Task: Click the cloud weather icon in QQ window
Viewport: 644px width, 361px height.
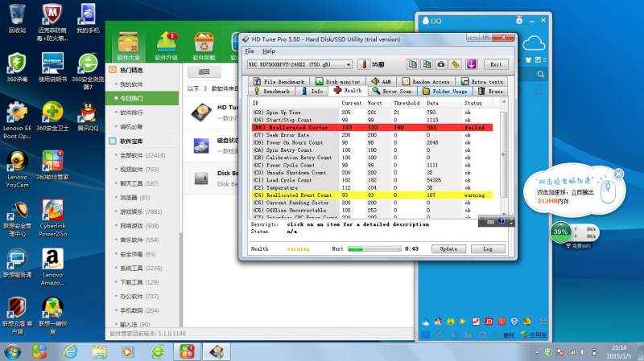Action: pos(534,43)
